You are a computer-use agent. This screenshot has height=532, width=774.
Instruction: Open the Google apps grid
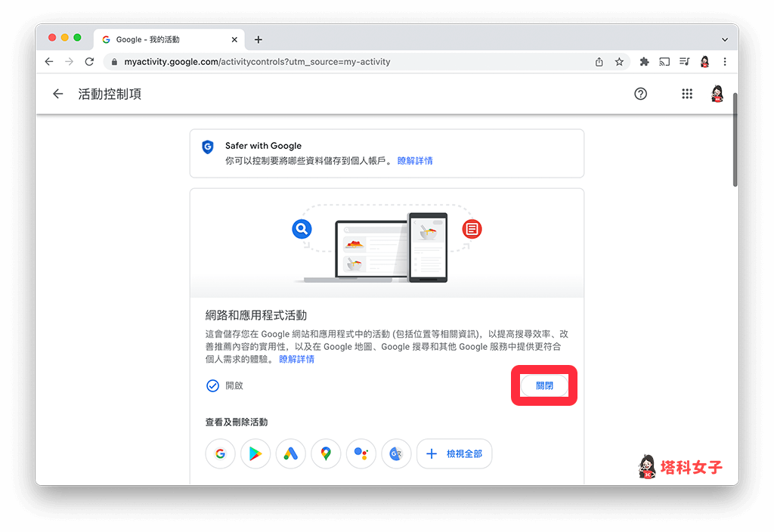pyautogui.click(x=687, y=94)
